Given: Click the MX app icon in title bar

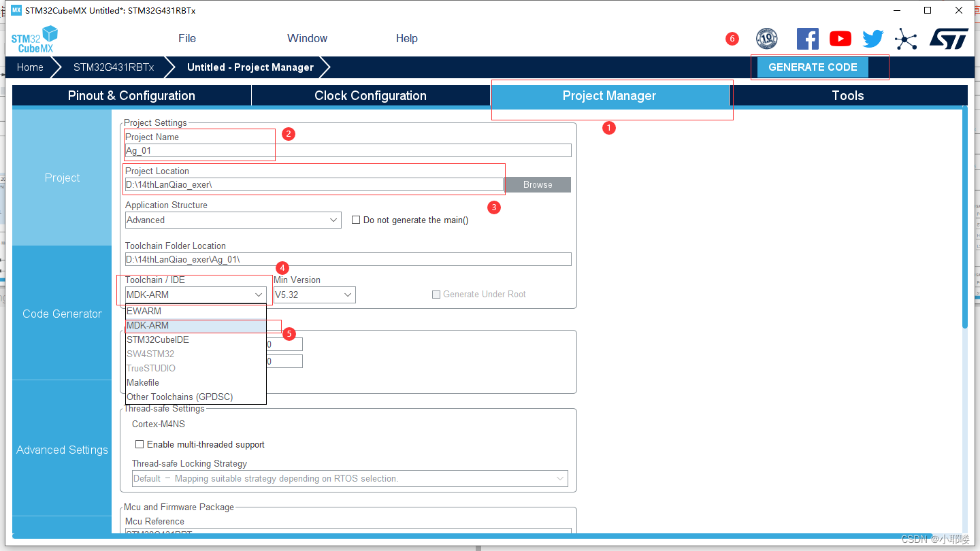Looking at the screenshot, I should click(x=16, y=10).
